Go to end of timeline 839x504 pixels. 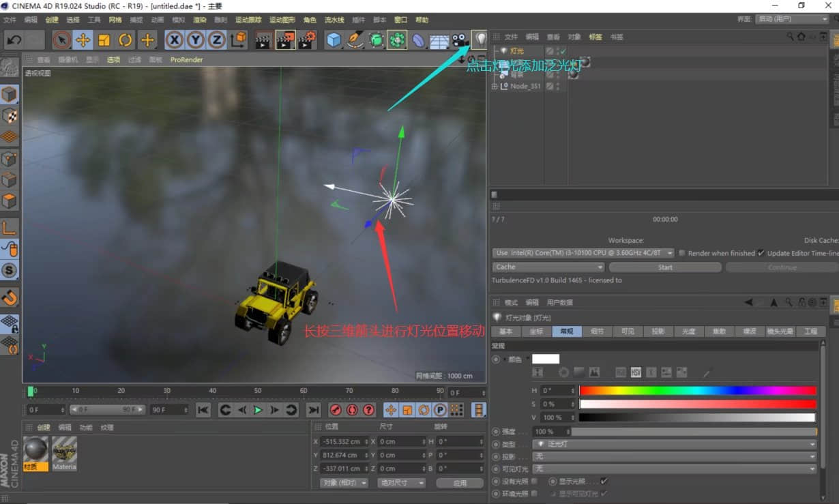pos(313,410)
